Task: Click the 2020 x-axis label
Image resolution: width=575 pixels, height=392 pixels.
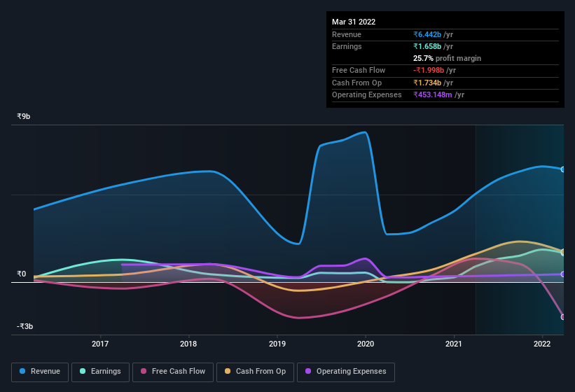Action: click(x=366, y=344)
